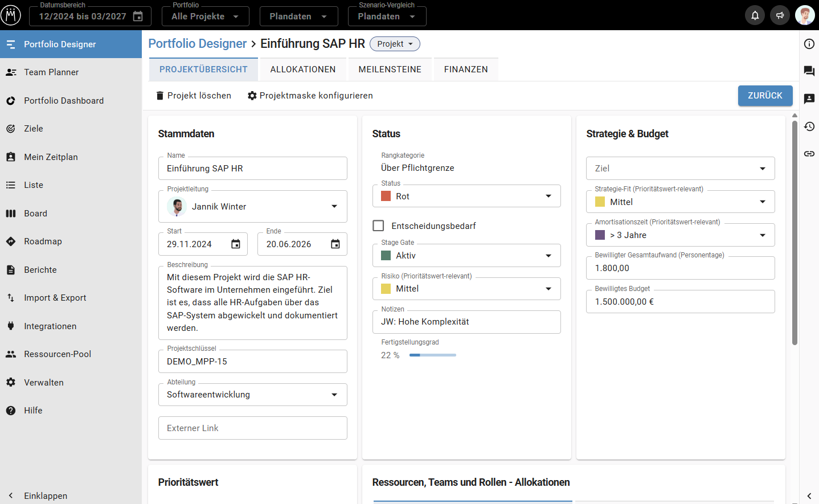This screenshot has height=504, width=819.
Task: Open Portfolio Dashboard in sidebar
Action: click(71, 101)
